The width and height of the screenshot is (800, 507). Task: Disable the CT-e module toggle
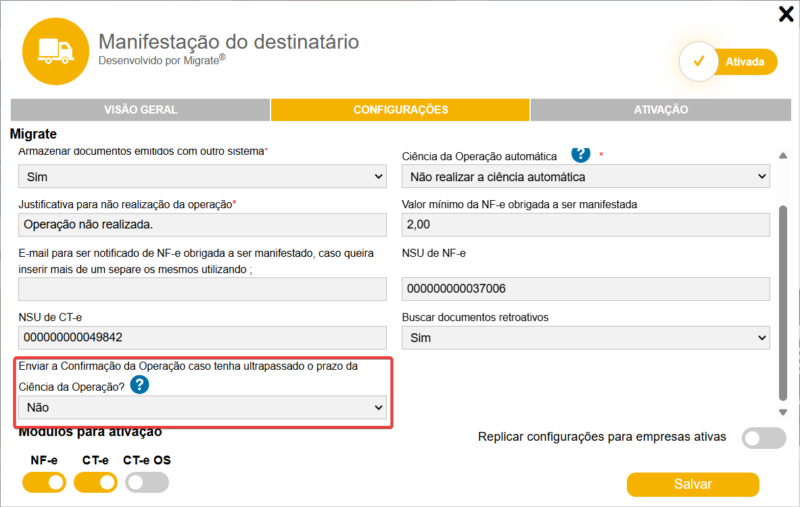click(x=95, y=483)
